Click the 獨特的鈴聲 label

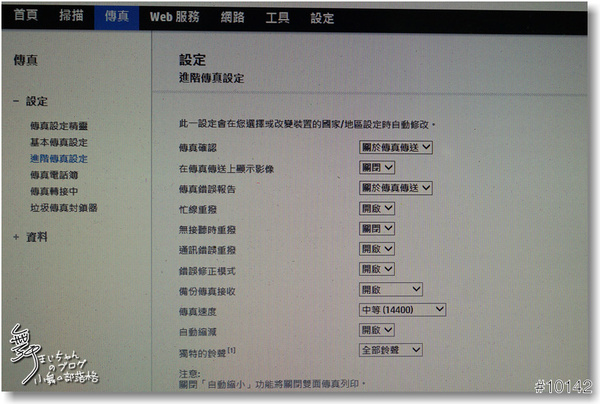(x=202, y=353)
